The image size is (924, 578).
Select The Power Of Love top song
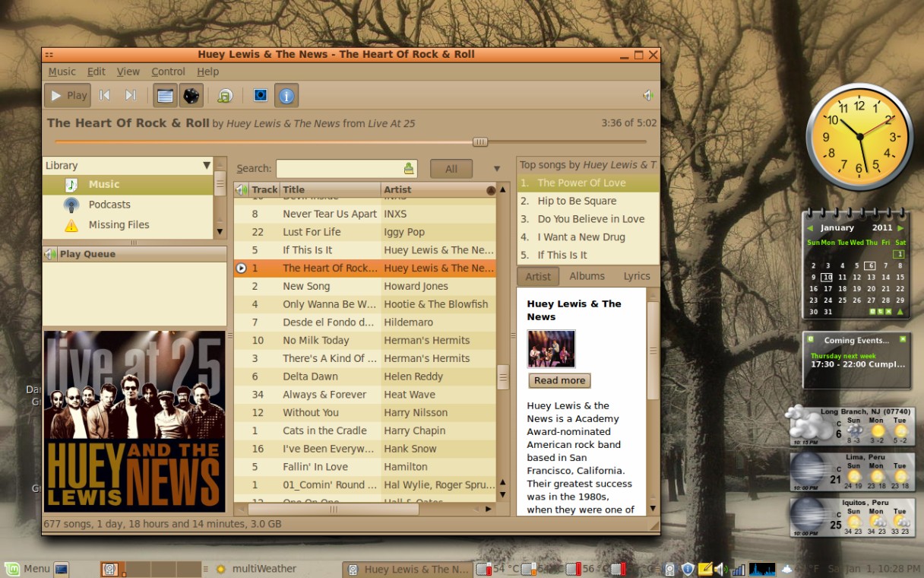coord(588,183)
